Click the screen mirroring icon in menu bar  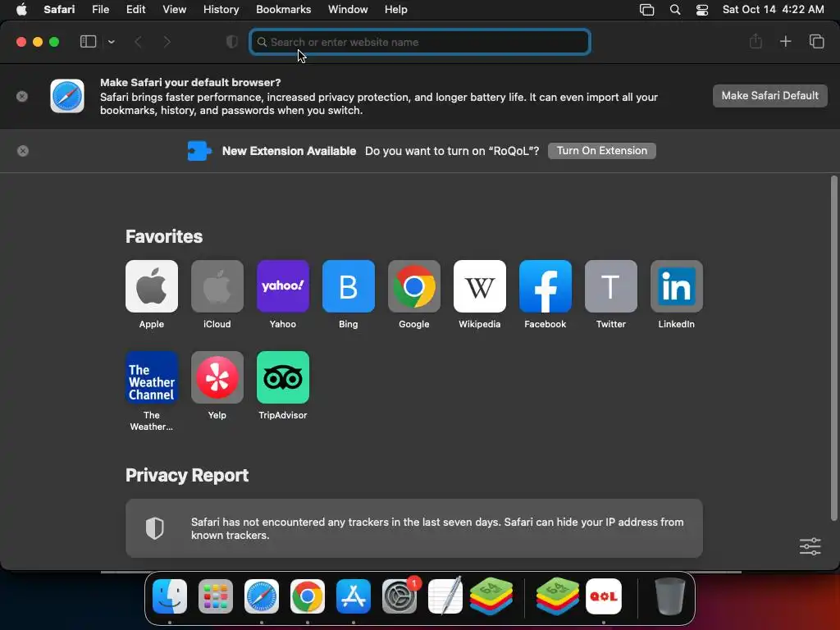pos(646,10)
